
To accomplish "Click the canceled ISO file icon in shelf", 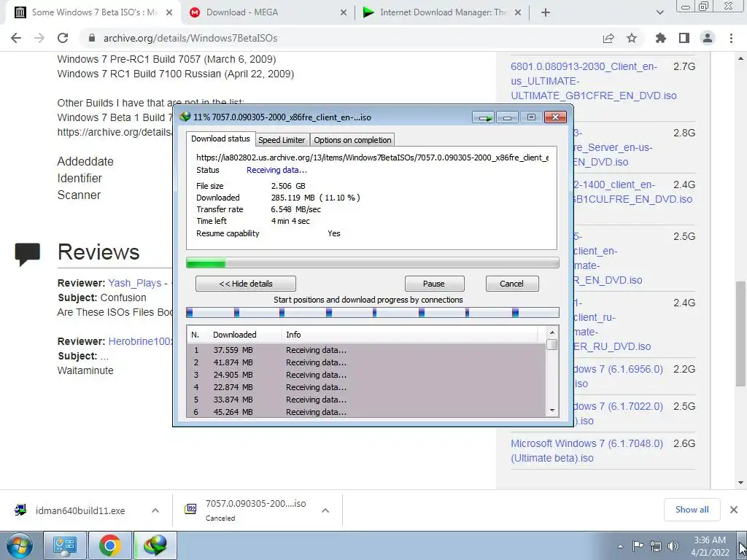I will (190, 510).
